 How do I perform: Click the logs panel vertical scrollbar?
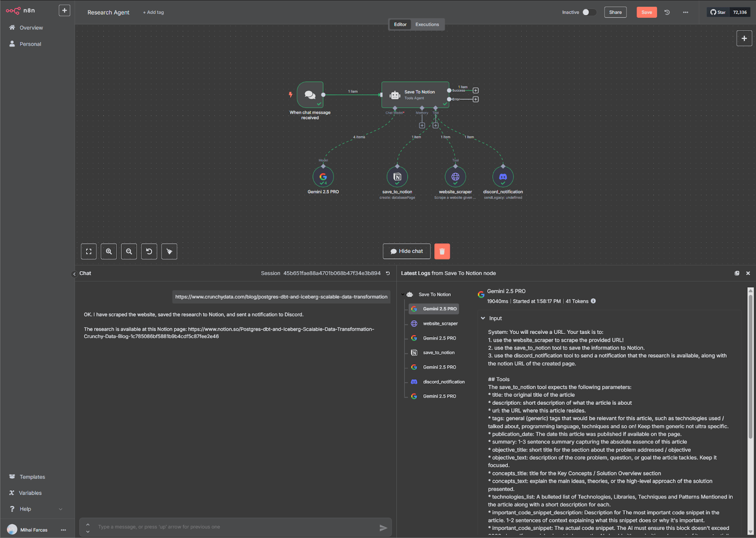(750, 364)
